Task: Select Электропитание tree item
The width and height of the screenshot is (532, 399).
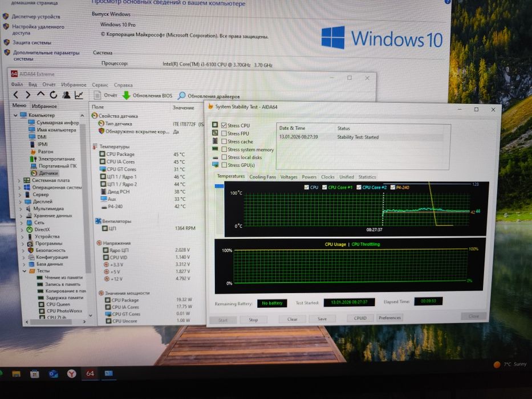Action: point(52,158)
